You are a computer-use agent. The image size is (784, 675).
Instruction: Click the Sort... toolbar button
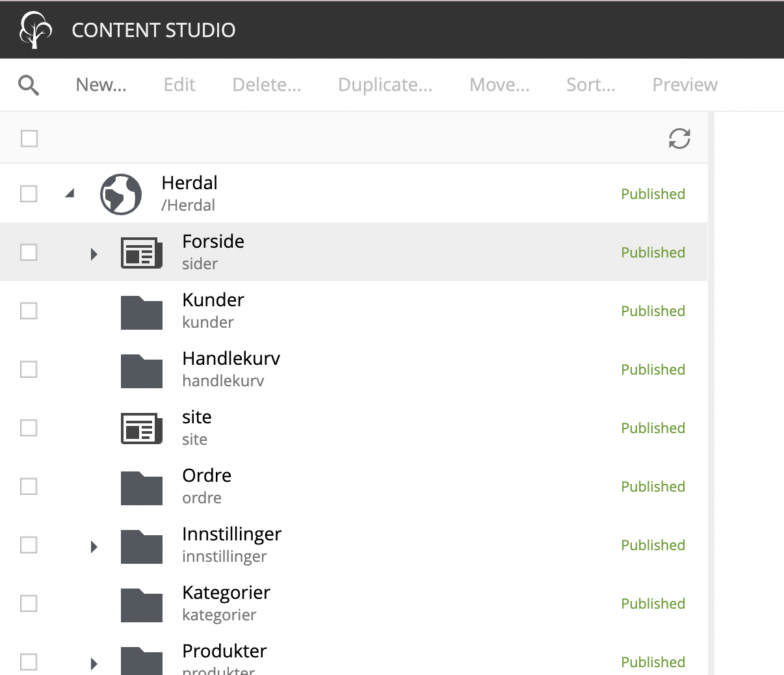click(590, 85)
